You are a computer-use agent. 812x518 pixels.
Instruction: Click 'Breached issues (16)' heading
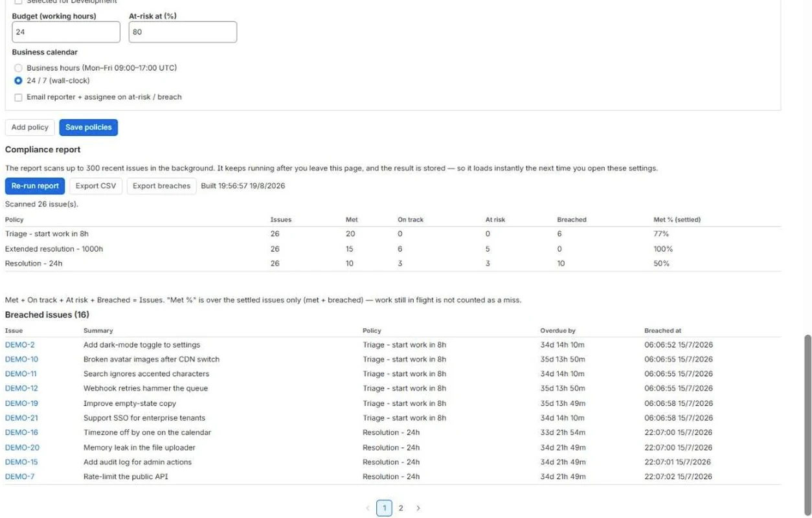click(x=47, y=315)
